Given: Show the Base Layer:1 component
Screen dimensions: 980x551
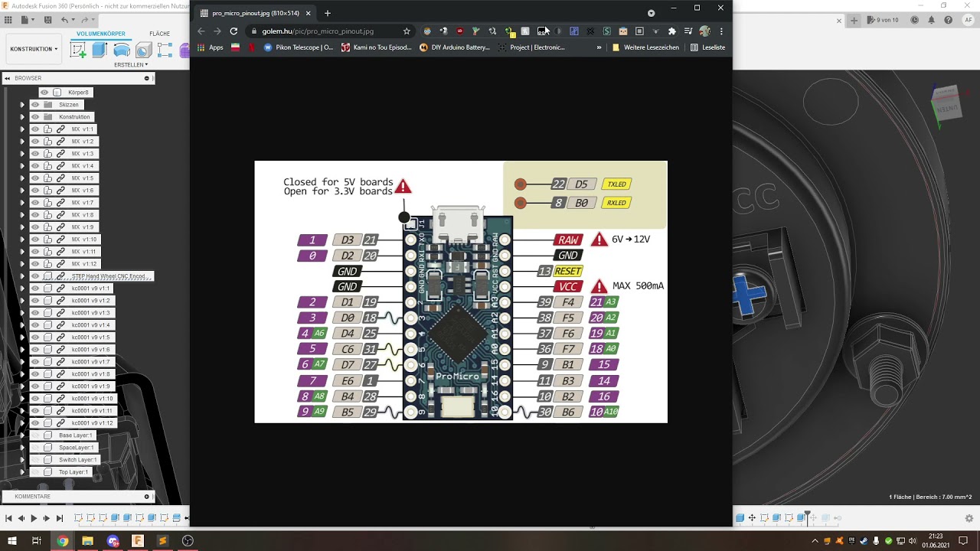Looking at the screenshot, I should 34,435.
